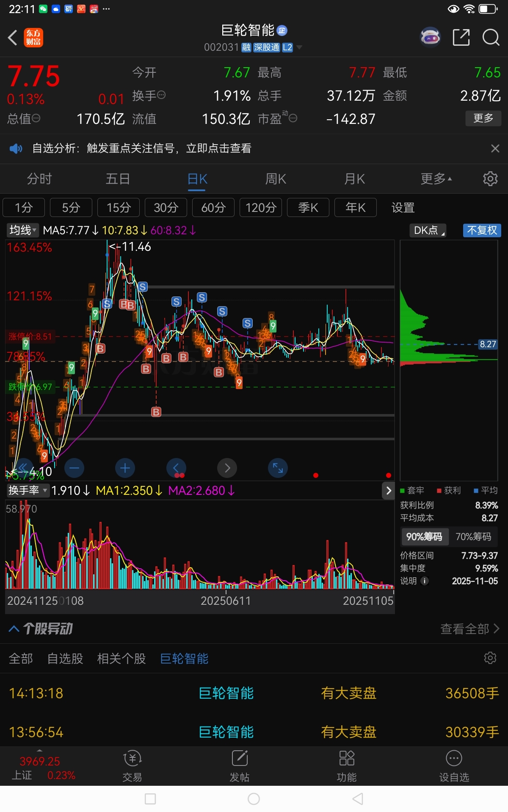The width and height of the screenshot is (508, 812).
Task: Switch to the 日K tab
Action: click(x=197, y=179)
